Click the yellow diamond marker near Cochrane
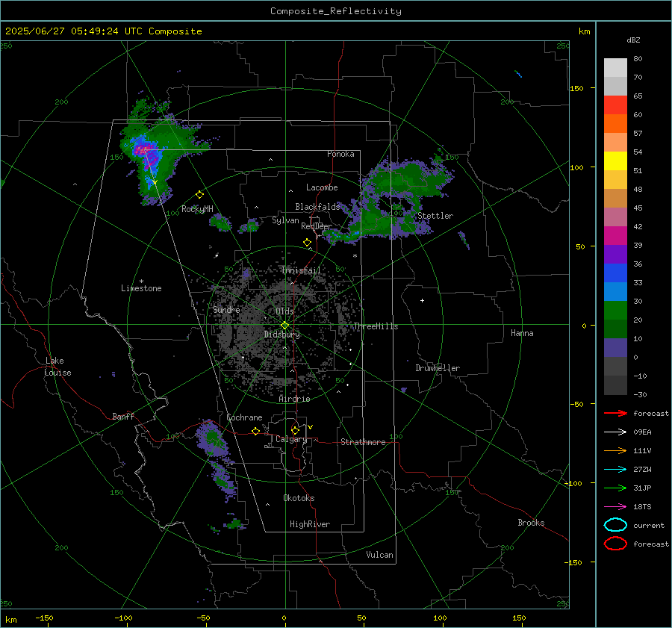The height and width of the screenshot is (628, 672). [256, 432]
